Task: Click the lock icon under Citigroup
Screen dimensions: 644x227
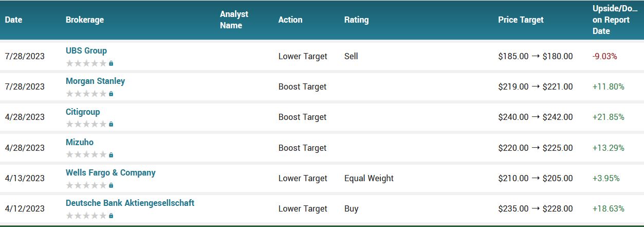Action: (x=111, y=124)
